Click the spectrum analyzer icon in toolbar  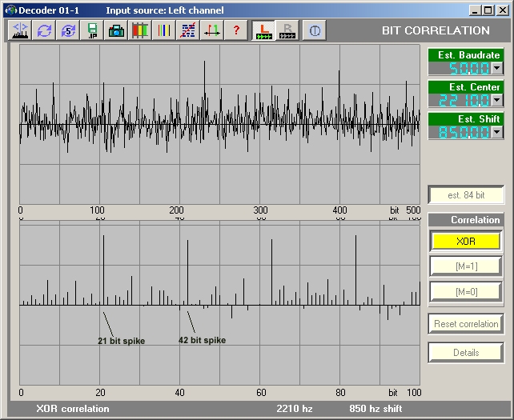20,30
